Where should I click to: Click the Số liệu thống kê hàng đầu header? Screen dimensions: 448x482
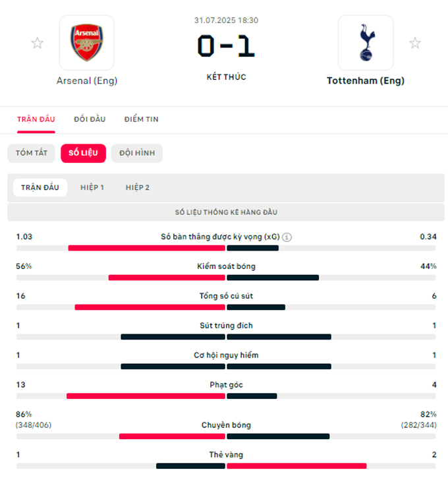click(x=226, y=212)
